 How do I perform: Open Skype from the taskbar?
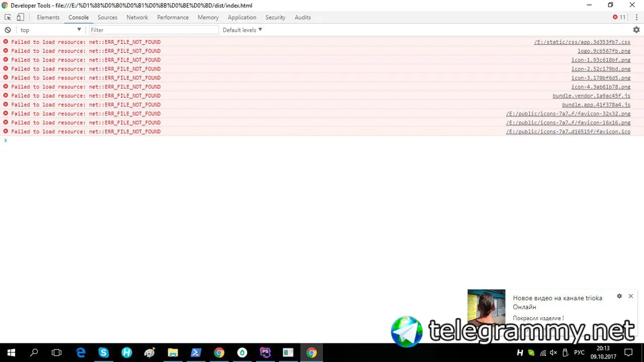coord(104,353)
